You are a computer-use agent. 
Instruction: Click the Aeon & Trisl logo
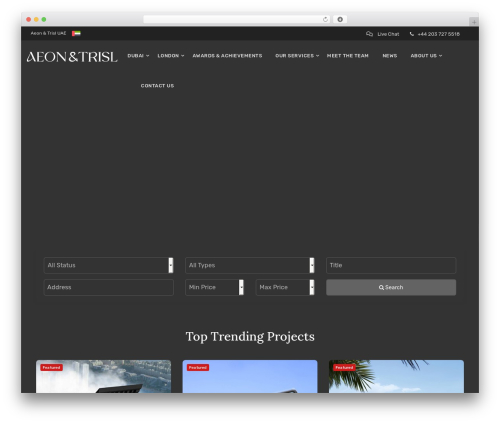click(72, 57)
